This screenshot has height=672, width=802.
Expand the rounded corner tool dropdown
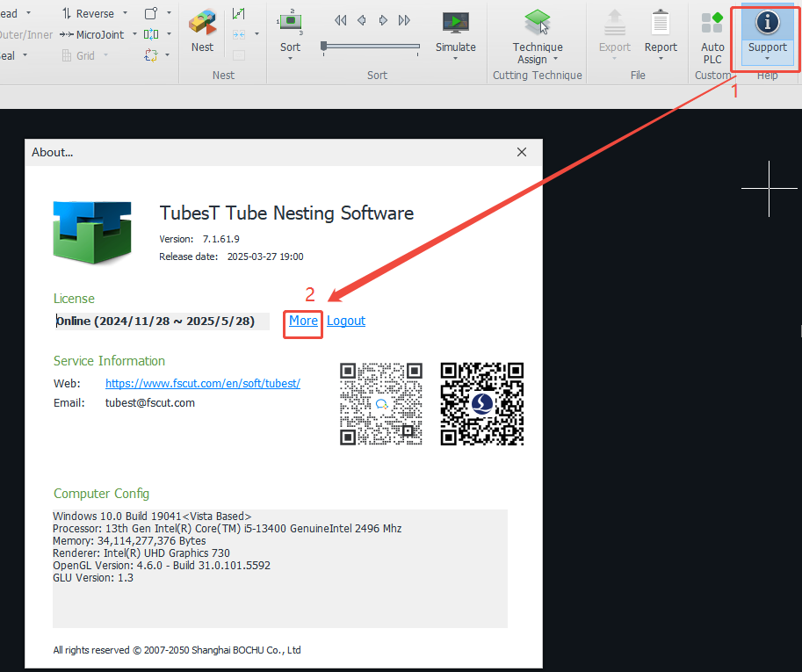169,13
